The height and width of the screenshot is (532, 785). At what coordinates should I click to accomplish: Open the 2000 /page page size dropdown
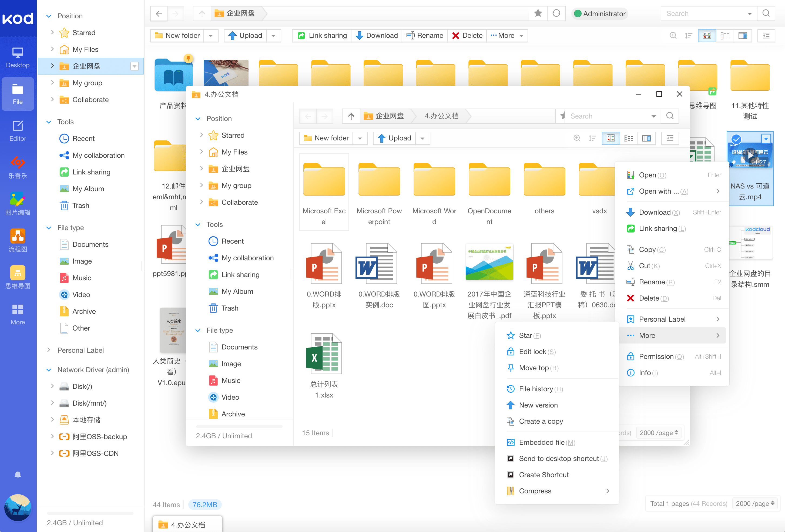tap(754, 503)
